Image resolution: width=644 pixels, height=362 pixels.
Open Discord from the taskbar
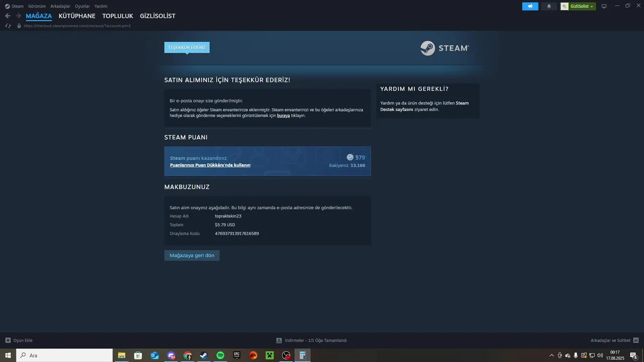(171, 355)
